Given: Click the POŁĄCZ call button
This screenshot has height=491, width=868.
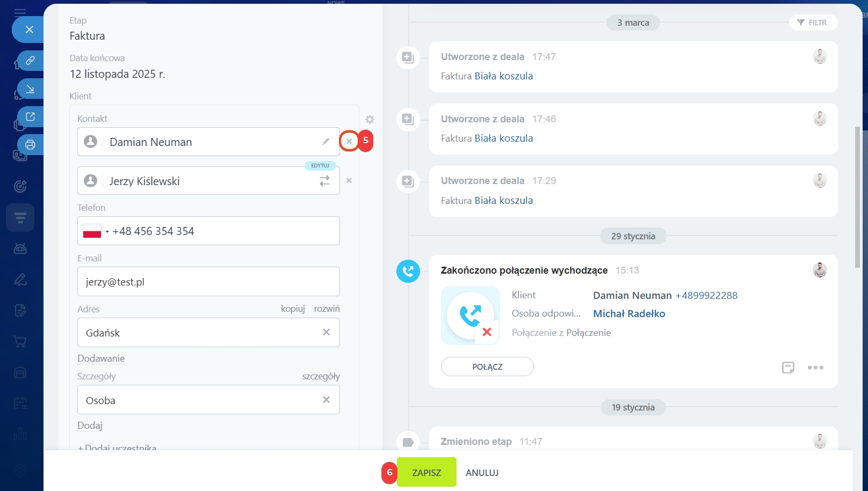Looking at the screenshot, I should pyautogui.click(x=487, y=367).
